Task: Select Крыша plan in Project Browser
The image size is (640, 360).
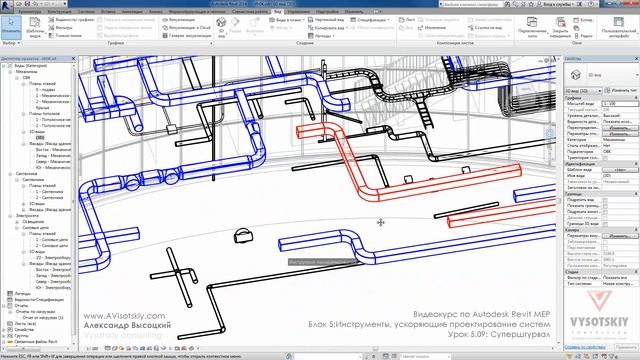Action: tap(42, 108)
